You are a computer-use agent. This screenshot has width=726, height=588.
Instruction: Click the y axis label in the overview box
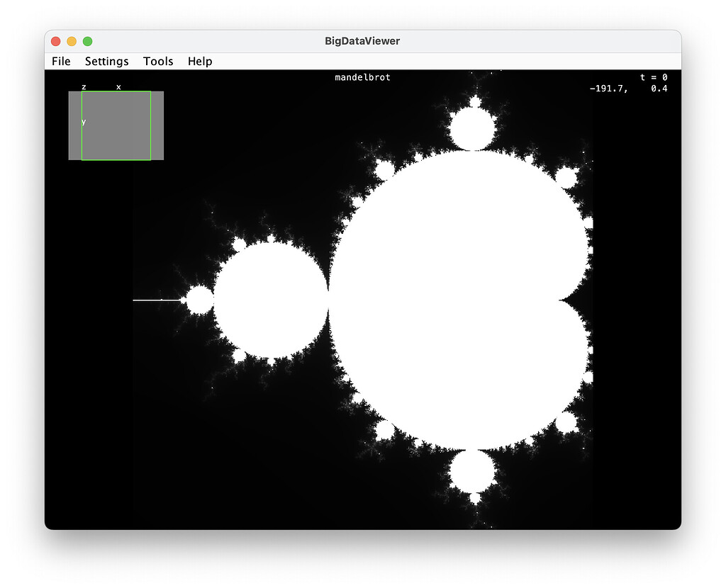point(85,121)
